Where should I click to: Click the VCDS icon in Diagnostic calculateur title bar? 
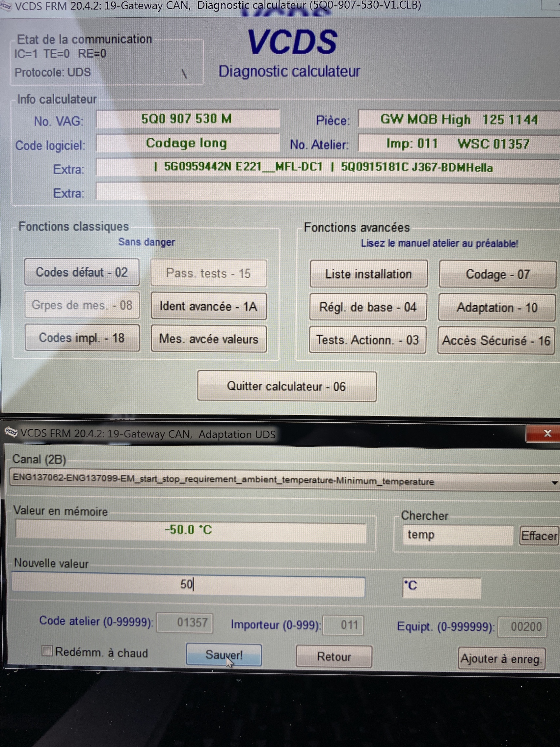(x=6, y=6)
